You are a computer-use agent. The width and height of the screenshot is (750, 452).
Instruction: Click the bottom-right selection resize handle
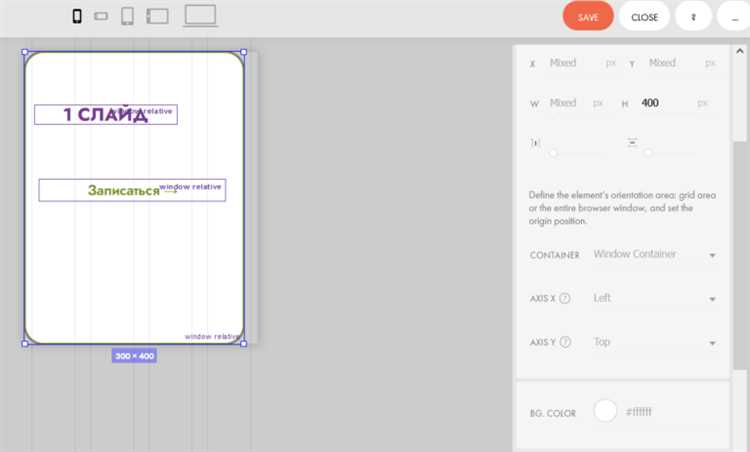coord(243,343)
